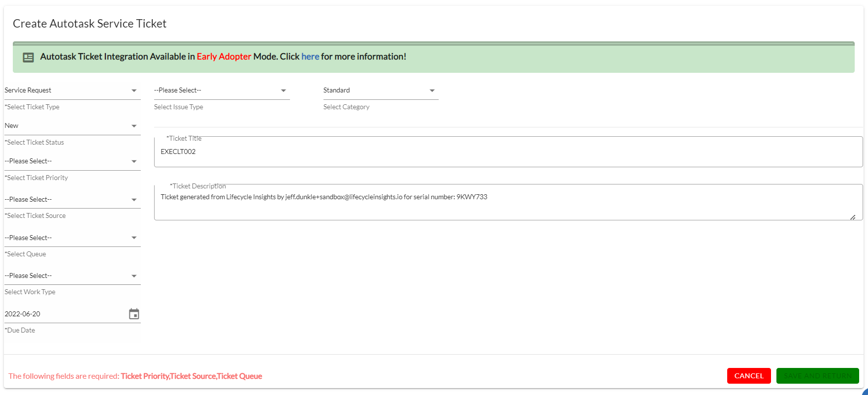This screenshot has height=395, width=868.
Task: Click the required fields error message
Action: 135,376
